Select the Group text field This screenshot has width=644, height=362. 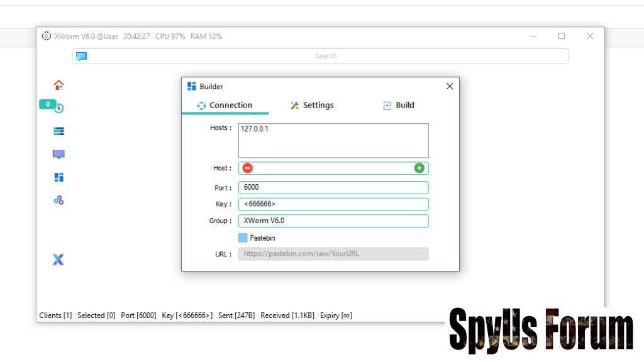[x=333, y=221]
